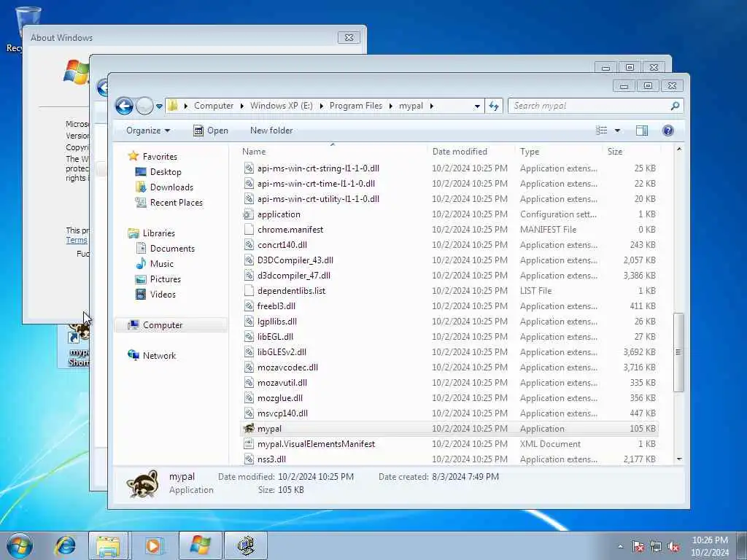Select file api-ms-win-crt-time-l1-1-0.dll

316,184
